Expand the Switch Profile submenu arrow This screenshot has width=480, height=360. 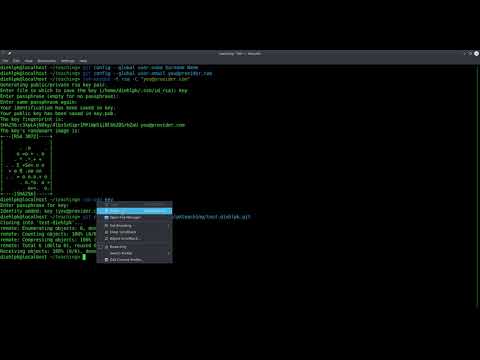169,253
